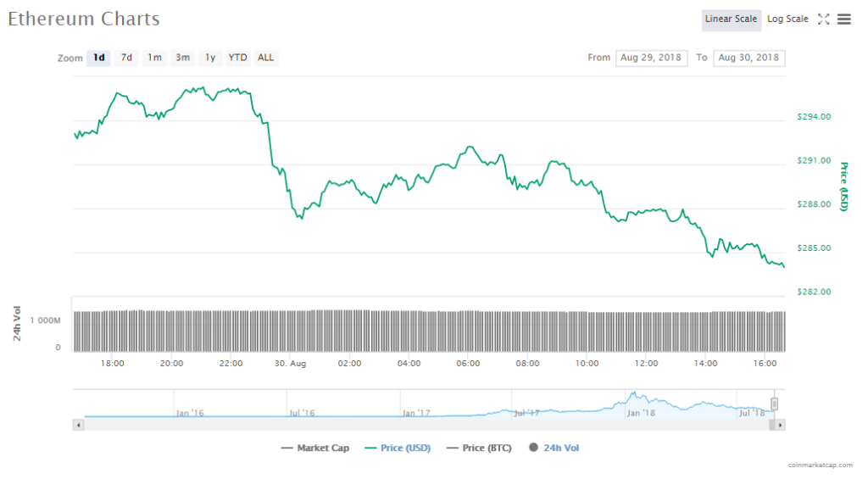Choose the 1y zoom option

point(210,58)
